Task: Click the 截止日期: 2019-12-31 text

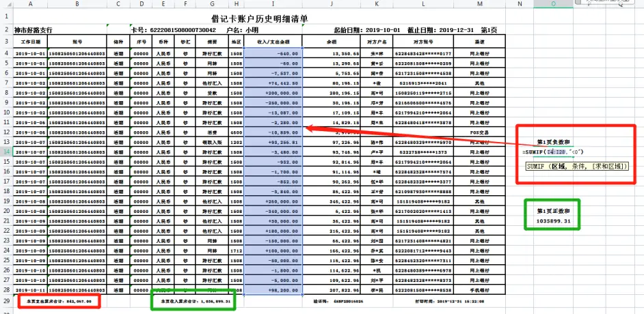Action: pyautogui.click(x=441, y=30)
